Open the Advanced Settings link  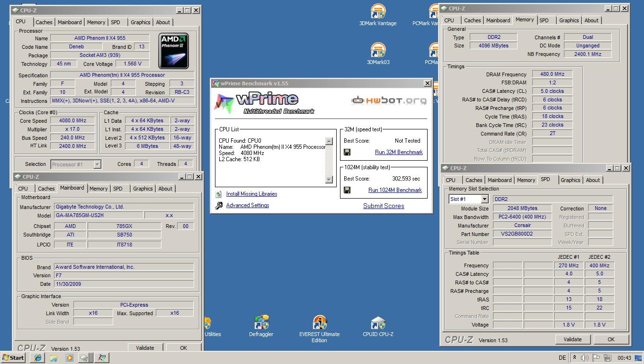(x=247, y=205)
